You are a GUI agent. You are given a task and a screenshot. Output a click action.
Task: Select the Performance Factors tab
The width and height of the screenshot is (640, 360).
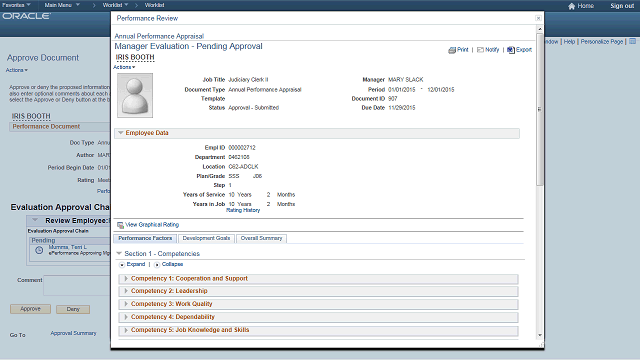145,238
